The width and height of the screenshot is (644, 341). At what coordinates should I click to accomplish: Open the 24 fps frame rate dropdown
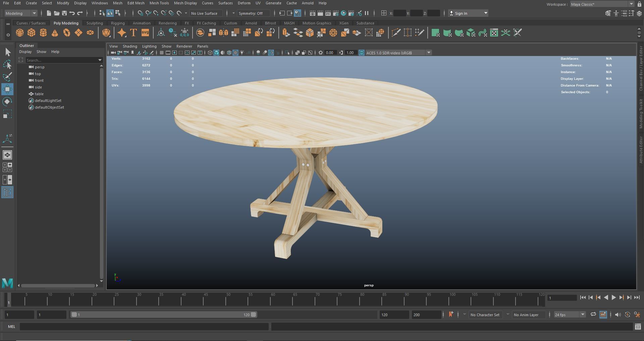click(570, 315)
